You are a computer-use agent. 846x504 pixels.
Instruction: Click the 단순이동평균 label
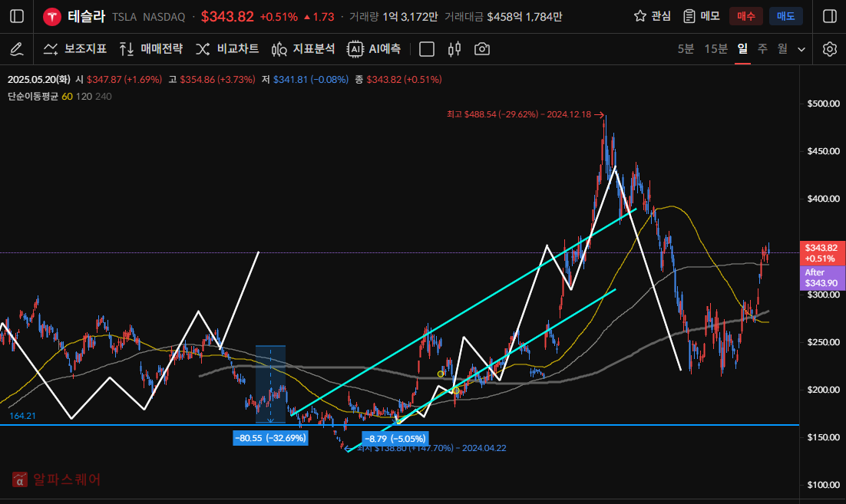[x=33, y=97]
